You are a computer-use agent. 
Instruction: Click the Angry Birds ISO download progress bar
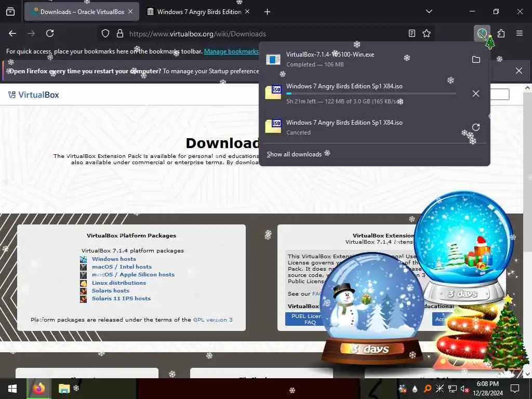point(371,94)
